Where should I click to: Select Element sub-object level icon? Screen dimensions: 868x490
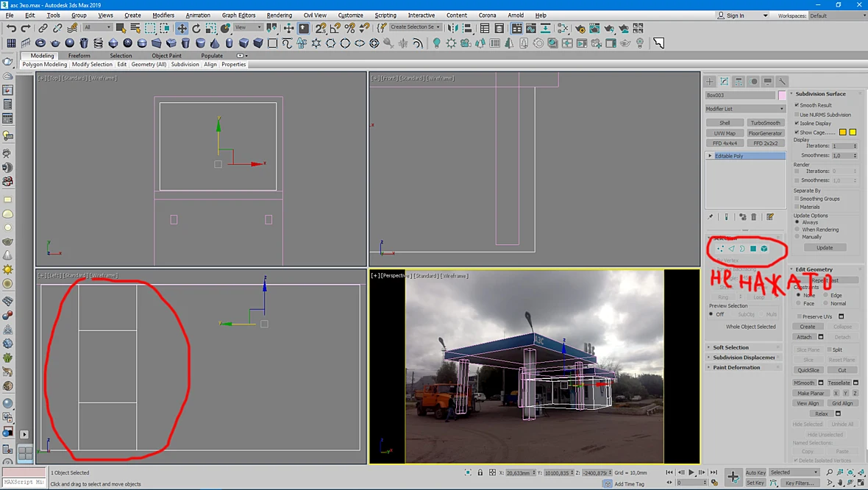click(764, 249)
